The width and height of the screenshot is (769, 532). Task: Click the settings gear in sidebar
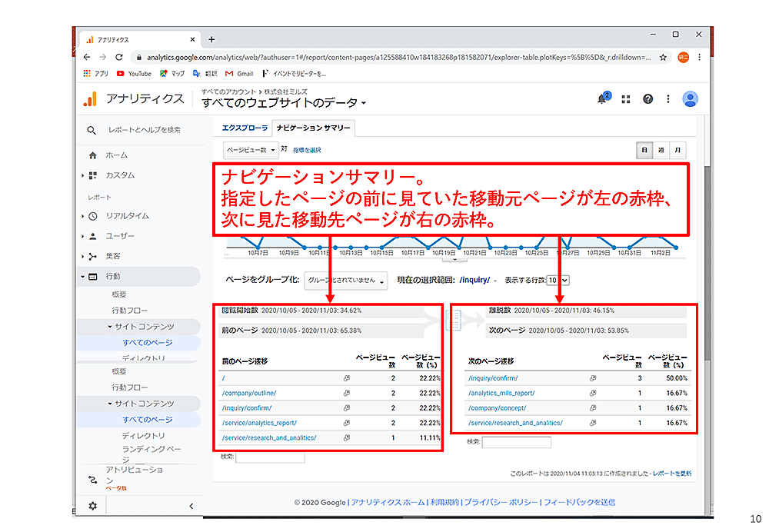click(93, 506)
